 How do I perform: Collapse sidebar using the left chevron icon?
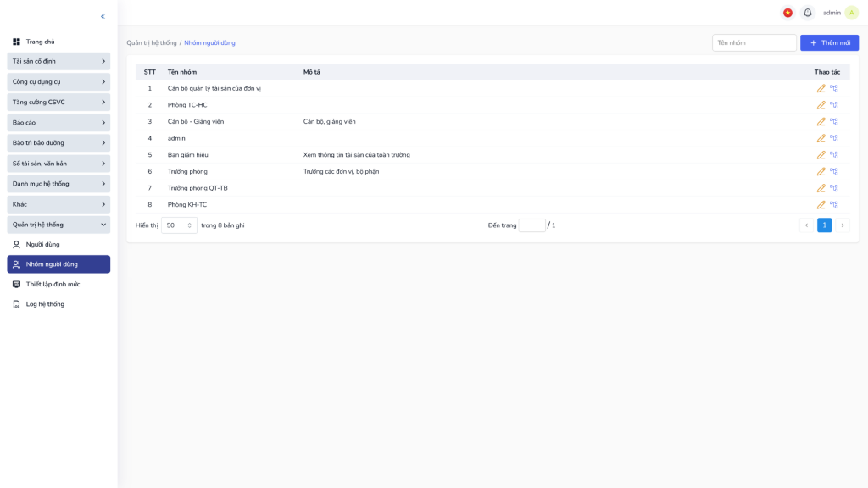click(103, 16)
